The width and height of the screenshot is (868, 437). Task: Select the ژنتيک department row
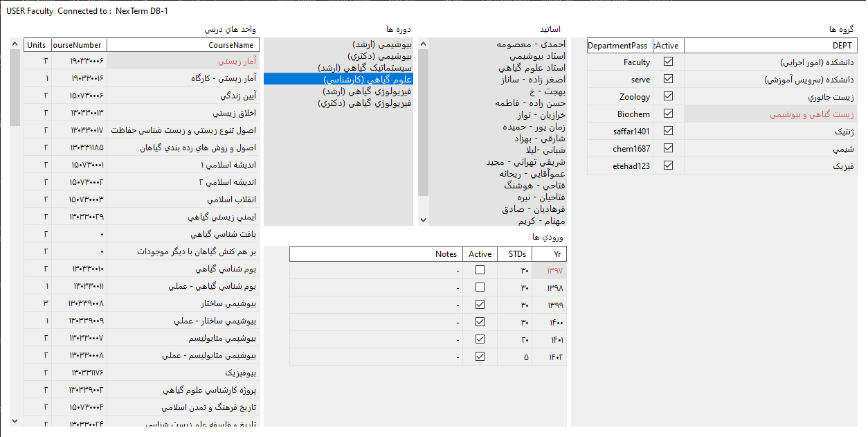click(x=768, y=131)
